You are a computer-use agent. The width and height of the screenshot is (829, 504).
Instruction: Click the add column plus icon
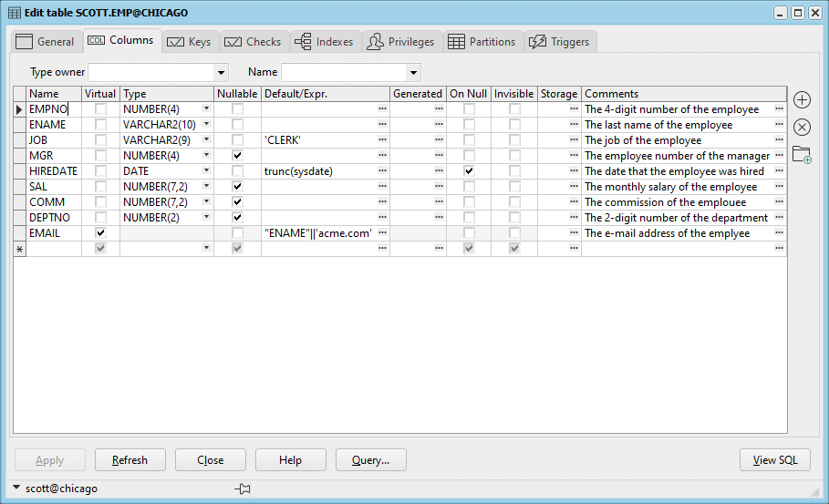(802, 100)
